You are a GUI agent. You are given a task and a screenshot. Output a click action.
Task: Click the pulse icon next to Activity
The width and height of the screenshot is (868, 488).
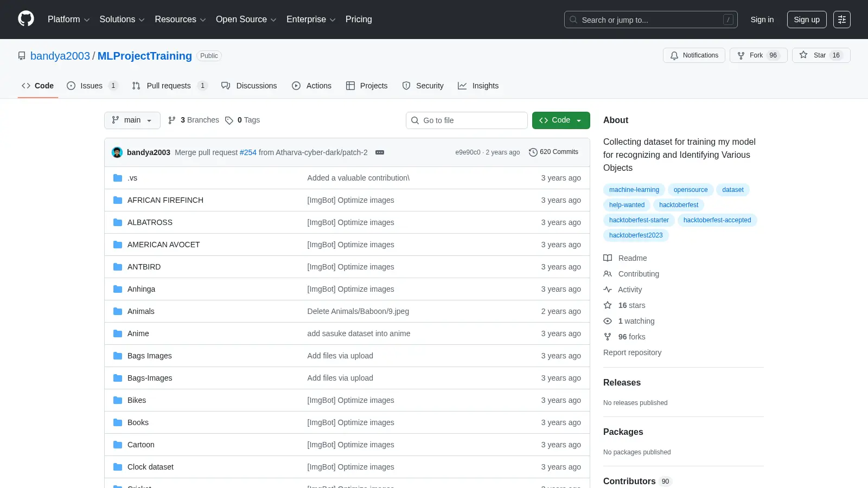608,290
